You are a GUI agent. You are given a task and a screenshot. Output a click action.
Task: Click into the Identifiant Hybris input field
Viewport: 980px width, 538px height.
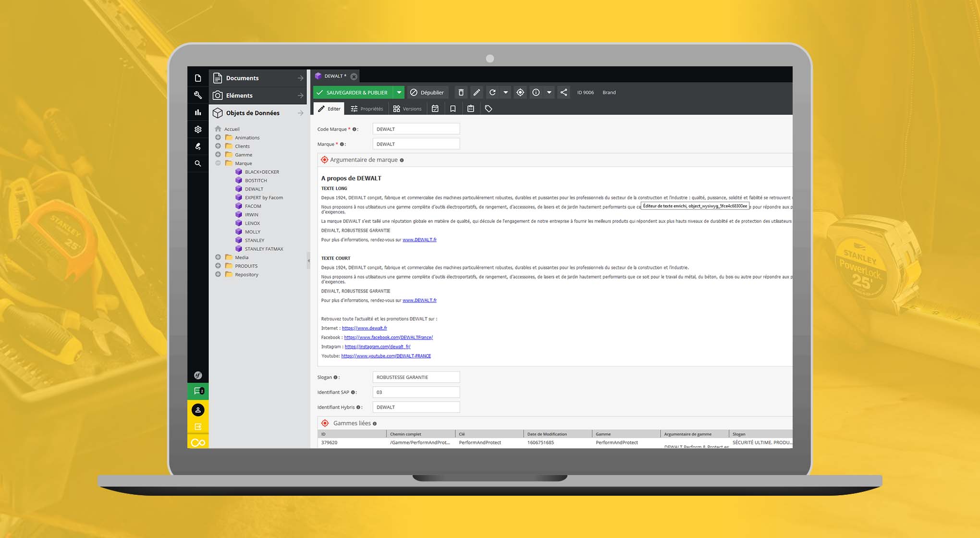(x=416, y=407)
